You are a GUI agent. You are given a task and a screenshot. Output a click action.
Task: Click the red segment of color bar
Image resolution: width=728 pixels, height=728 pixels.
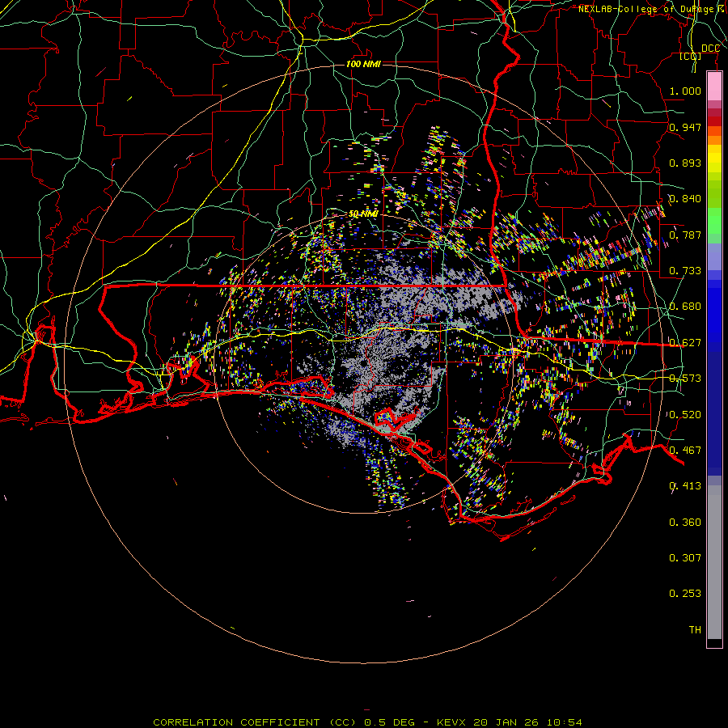(714, 121)
